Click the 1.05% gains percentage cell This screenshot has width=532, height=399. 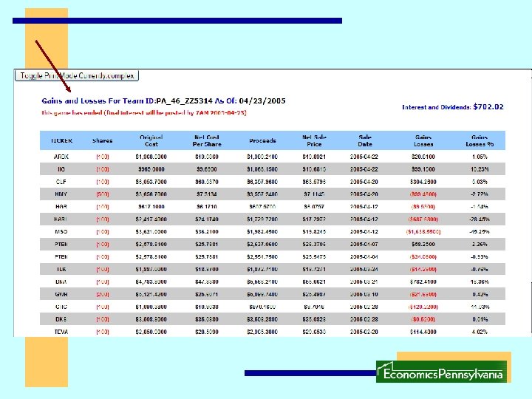(x=480, y=157)
